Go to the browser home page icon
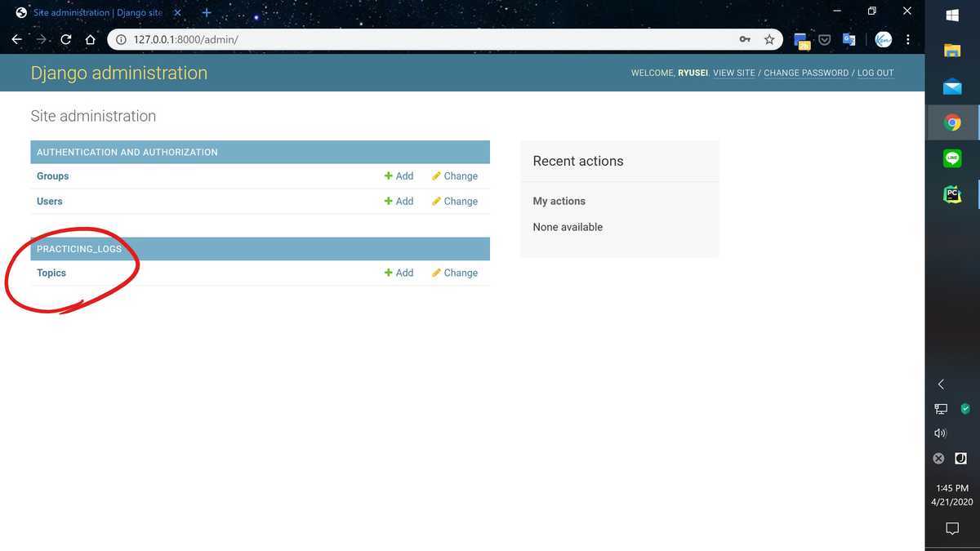Screen dimensions: 980x551 point(91,39)
